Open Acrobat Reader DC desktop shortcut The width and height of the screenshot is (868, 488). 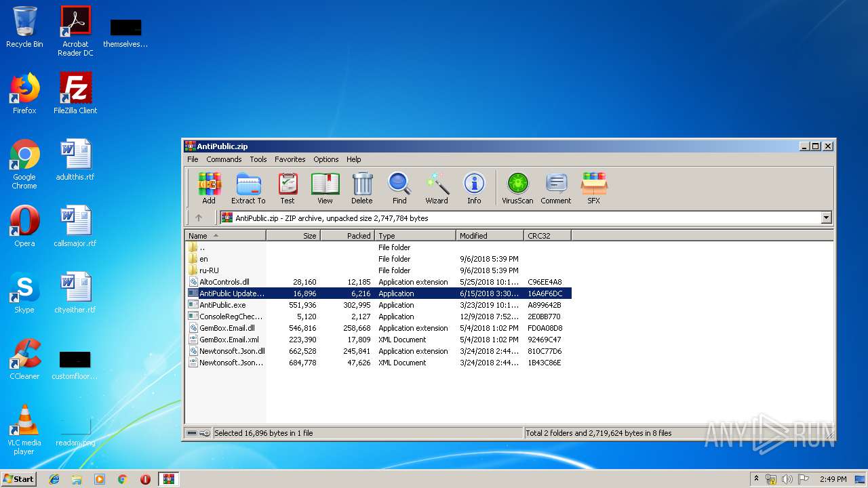click(75, 31)
